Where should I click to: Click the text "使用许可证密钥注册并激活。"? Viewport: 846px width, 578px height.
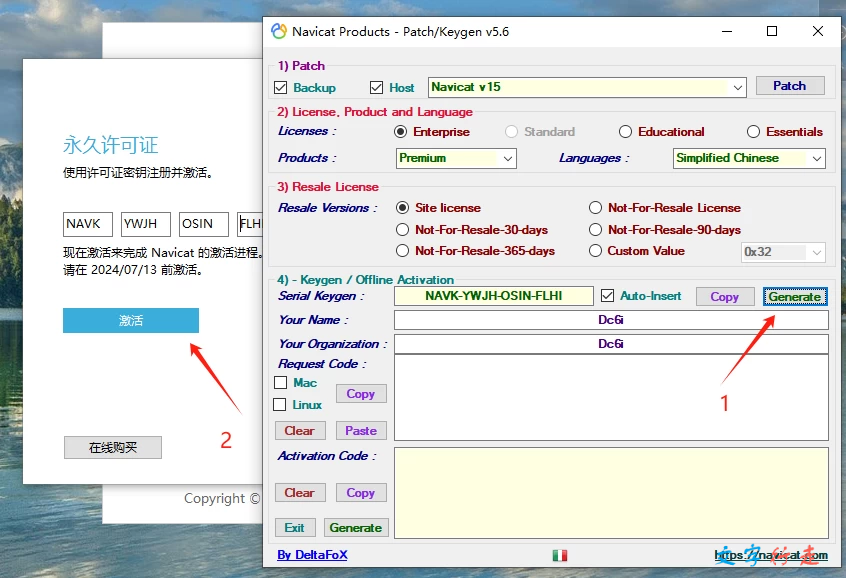click(138, 173)
